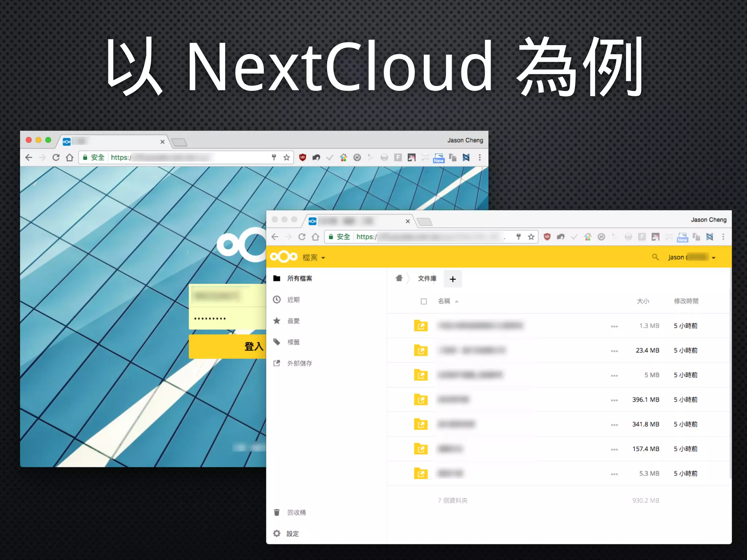Open 最愛 favorites in sidebar
Image resolution: width=747 pixels, height=560 pixels.
pos(293,321)
